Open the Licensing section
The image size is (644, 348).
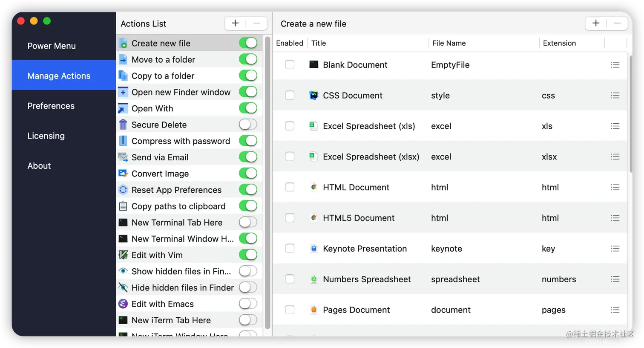tap(63, 136)
